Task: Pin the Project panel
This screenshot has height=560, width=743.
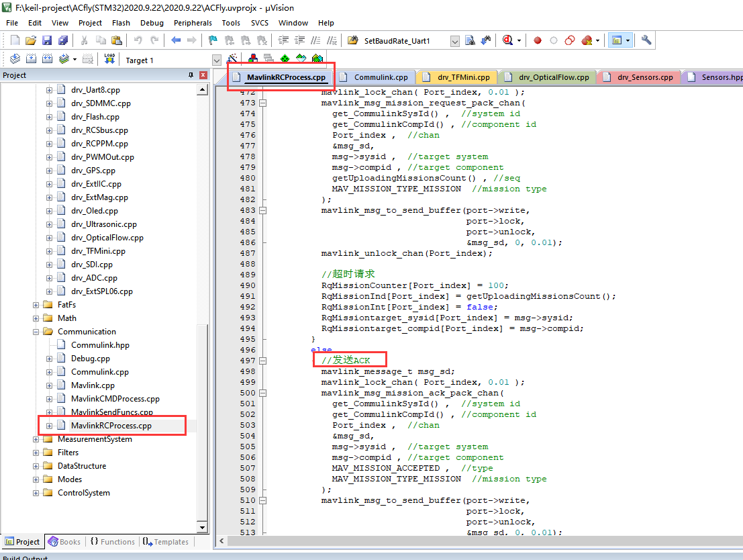Action: pos(191,75)
